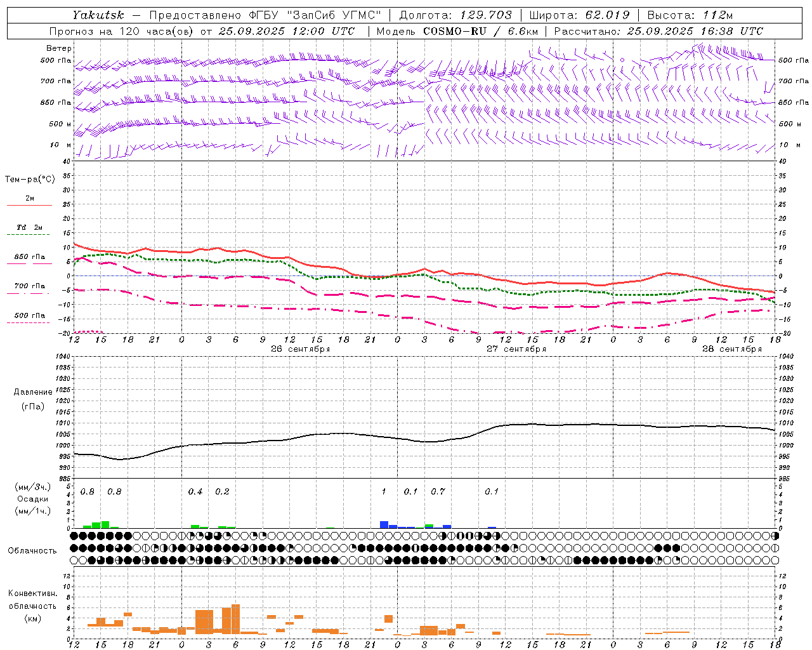Click the '10 м' wind level label on left
Viewport: 812px width, 650px height.
point(61,145)
